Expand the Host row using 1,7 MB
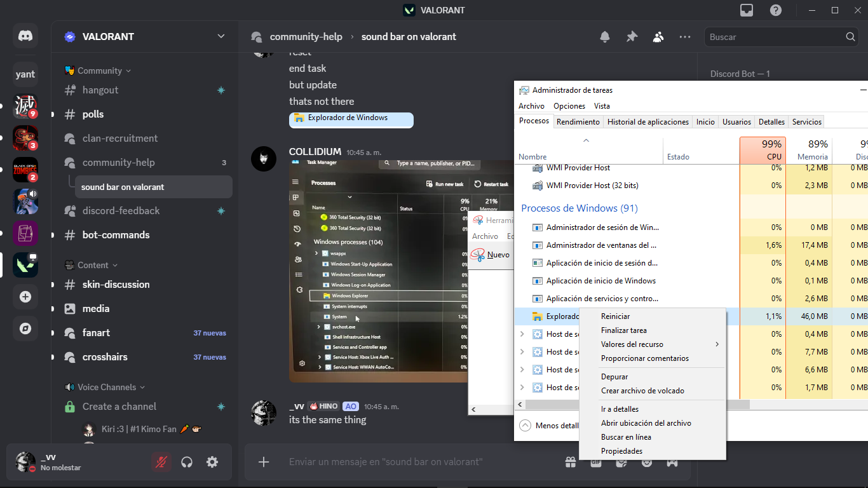The height and width of the screenshot is (488, 868). point(522,387)
